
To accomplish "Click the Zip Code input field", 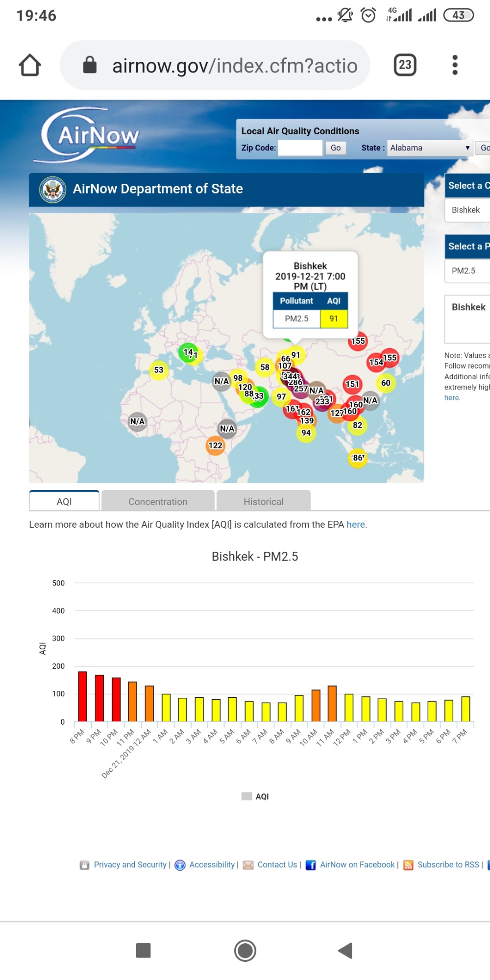I will tap(300, 148).
